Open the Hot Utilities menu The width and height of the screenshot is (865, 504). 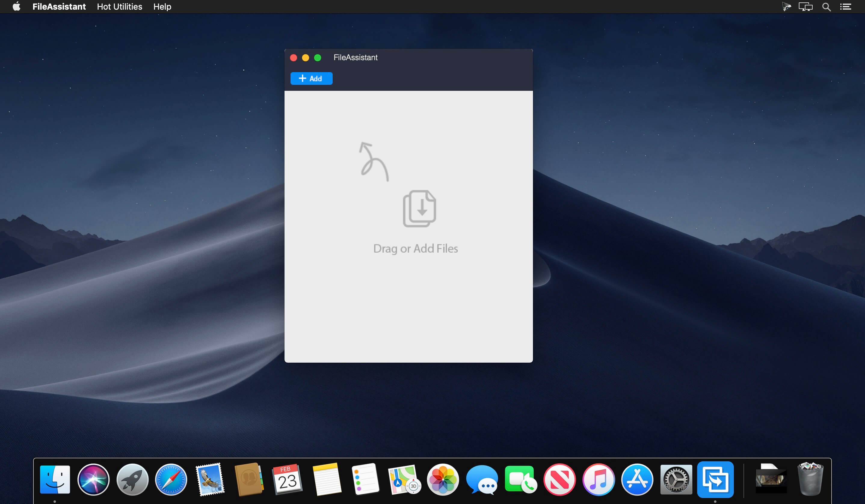[119, 7]
